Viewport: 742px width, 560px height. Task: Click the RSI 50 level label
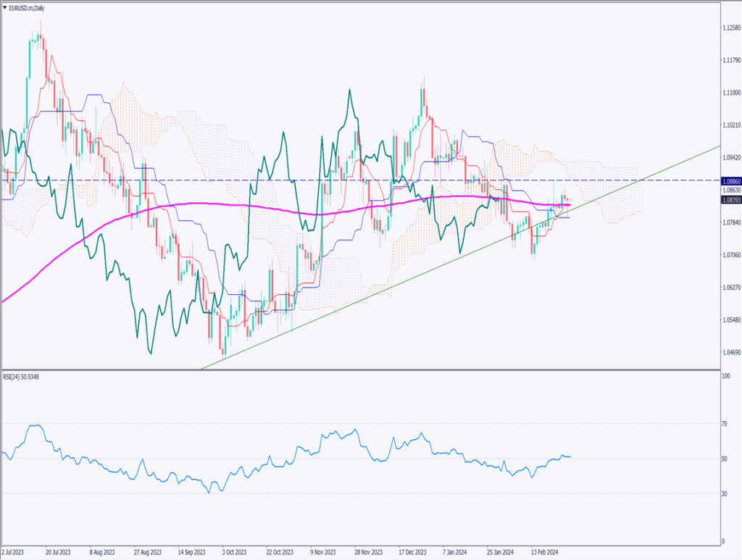(x=725, y=459)
